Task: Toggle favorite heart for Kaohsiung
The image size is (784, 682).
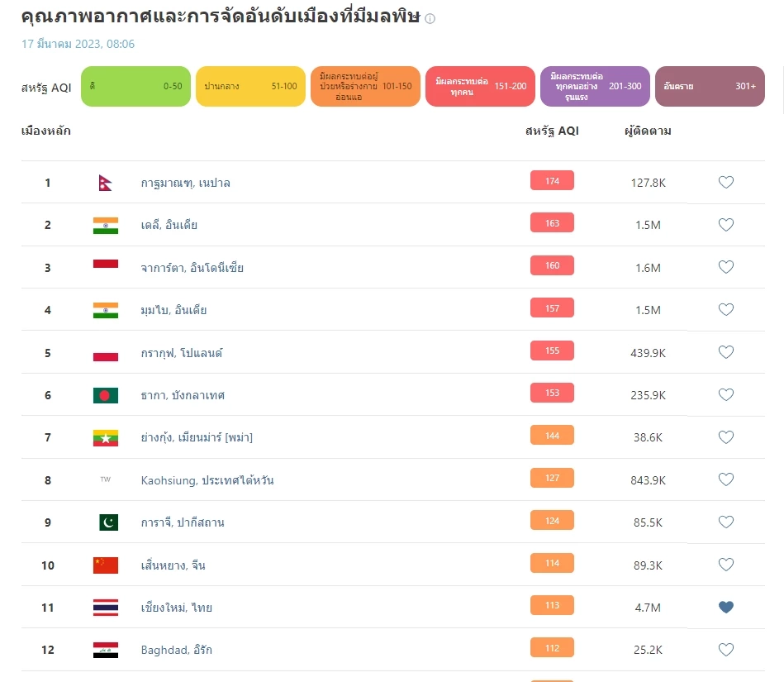Action: pyautogui.click(x=725, y=479)
